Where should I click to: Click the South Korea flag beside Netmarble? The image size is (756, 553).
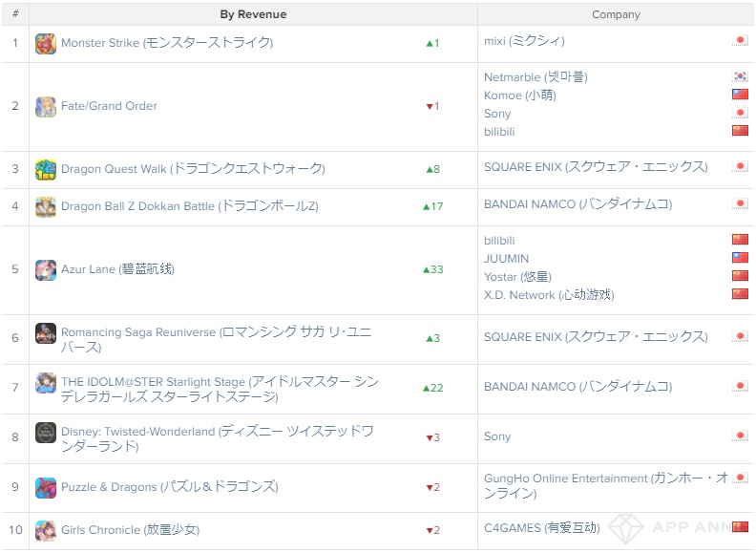(740, 76)
